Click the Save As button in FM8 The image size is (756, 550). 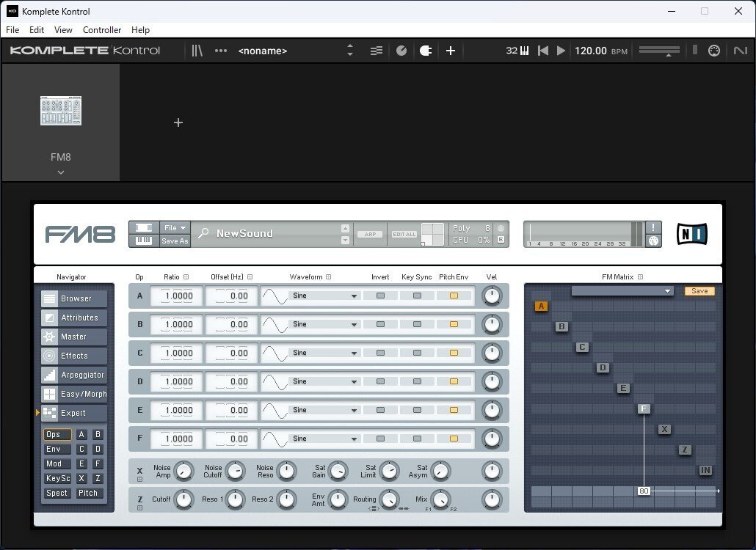point(175,241)
